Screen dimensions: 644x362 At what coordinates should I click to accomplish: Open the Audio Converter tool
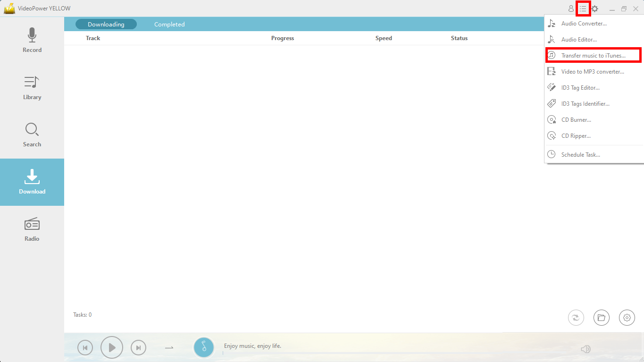[585, 23]
